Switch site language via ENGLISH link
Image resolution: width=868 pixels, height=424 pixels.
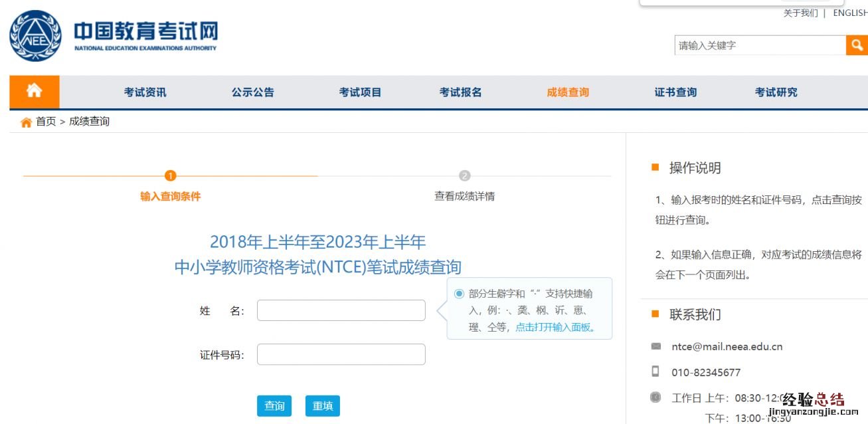850,13
